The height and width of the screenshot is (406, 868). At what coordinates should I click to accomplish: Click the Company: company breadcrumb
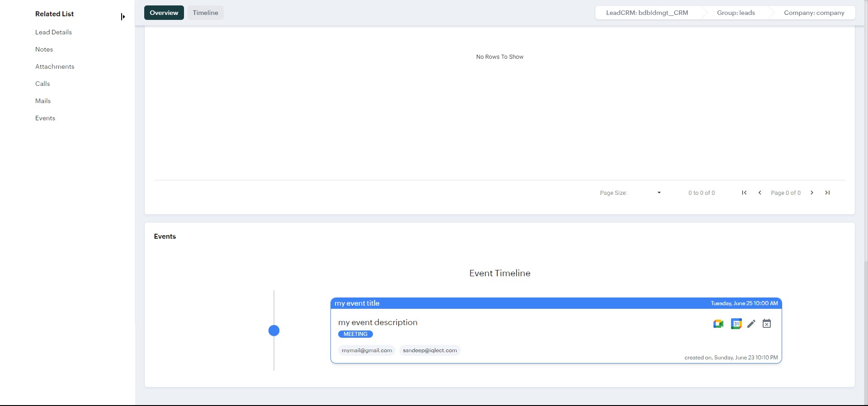click(x=814, y=13)
